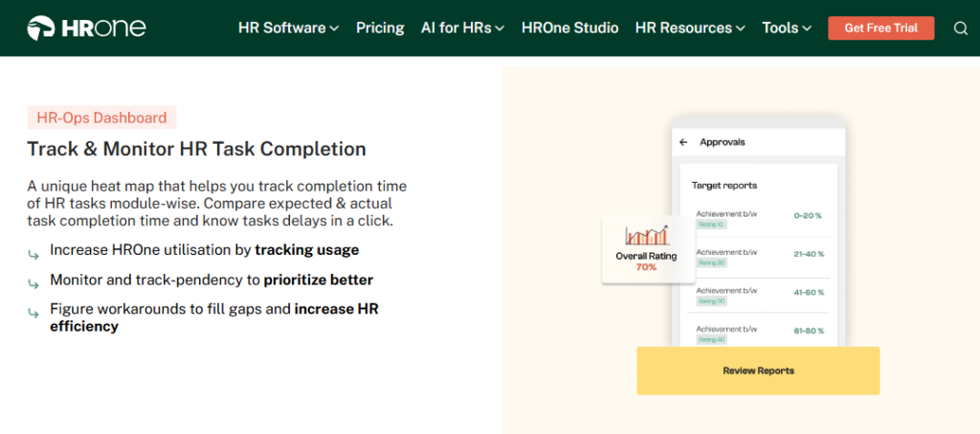Click the Rating 20 badge
The width and height of the screenshot is (980, 434).
(711, 263)
